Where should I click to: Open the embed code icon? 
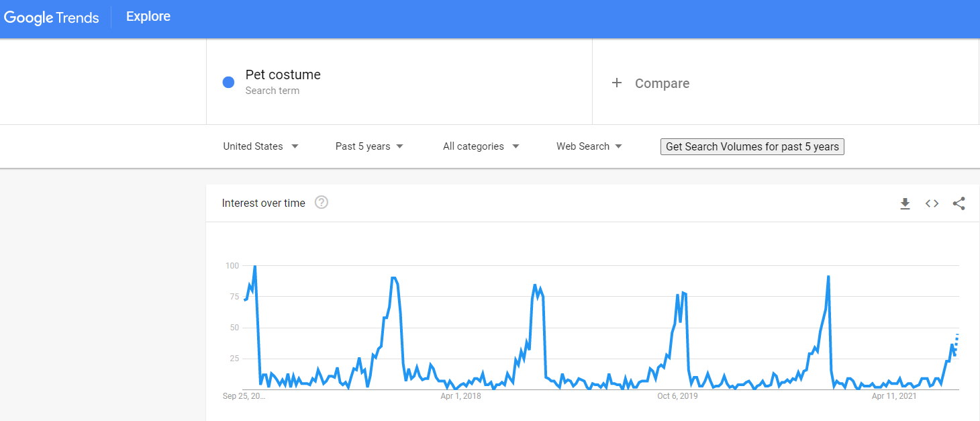(x=932, y=203)
